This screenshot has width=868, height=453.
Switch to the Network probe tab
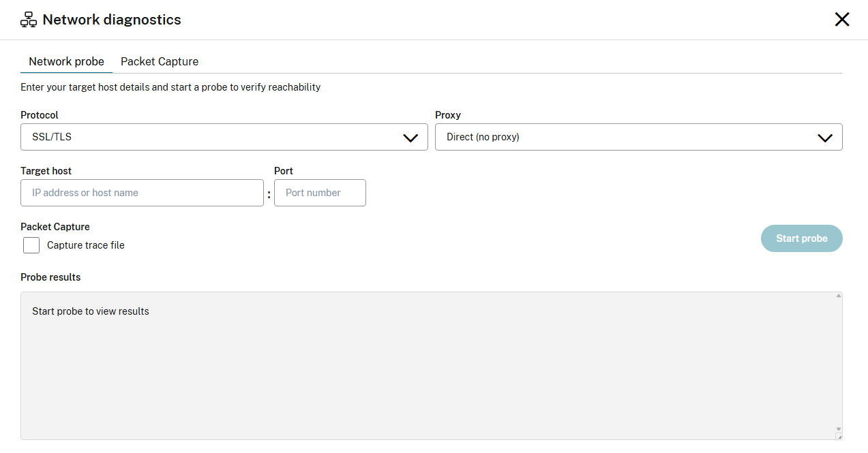pos(66,61)
